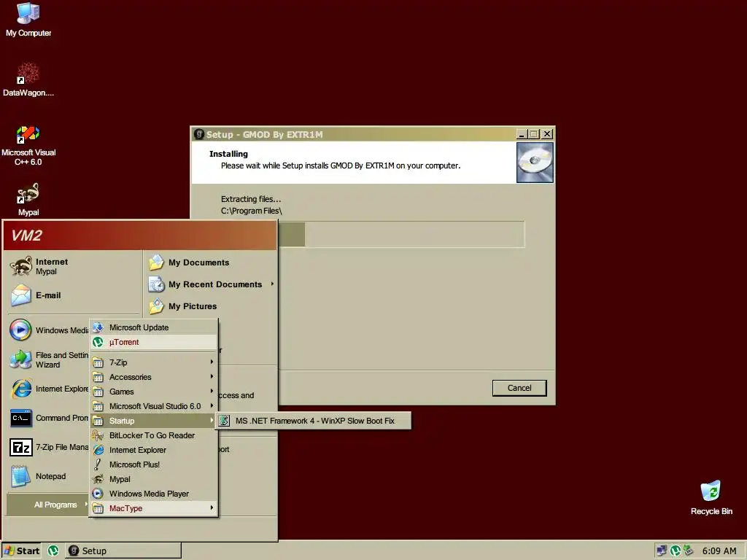Open the Mypal desktop shortcut
This screenshot has width=747, height=560.
click(28, 199)
